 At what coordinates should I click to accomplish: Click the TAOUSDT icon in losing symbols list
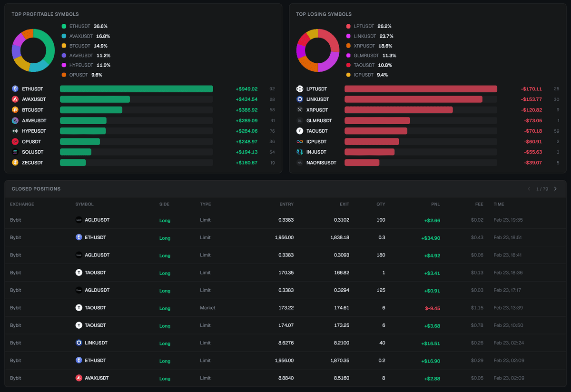pos(300,131)
